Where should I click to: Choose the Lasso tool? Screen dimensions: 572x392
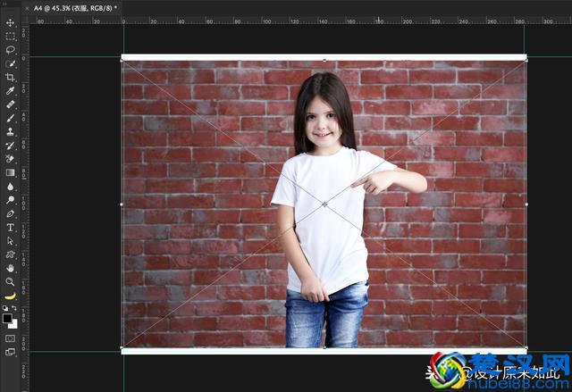point(10,50)
